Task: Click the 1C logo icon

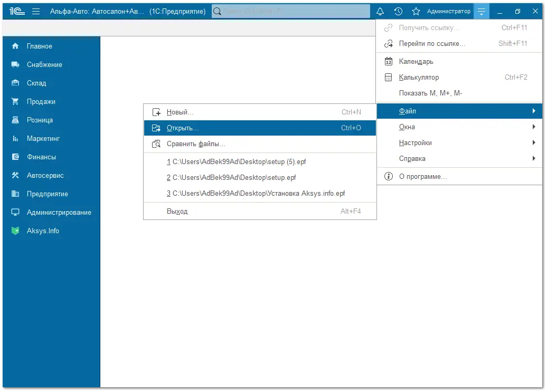Action: [x=17, y=12]
